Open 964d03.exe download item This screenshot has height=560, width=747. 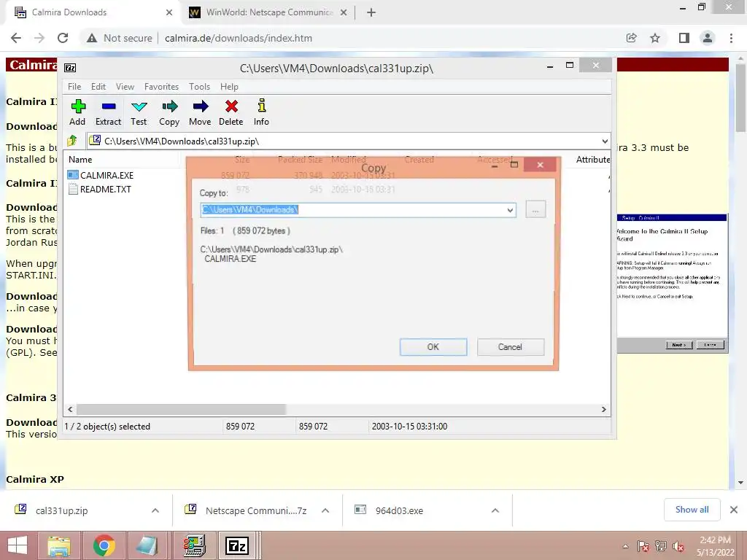point(399,510)
